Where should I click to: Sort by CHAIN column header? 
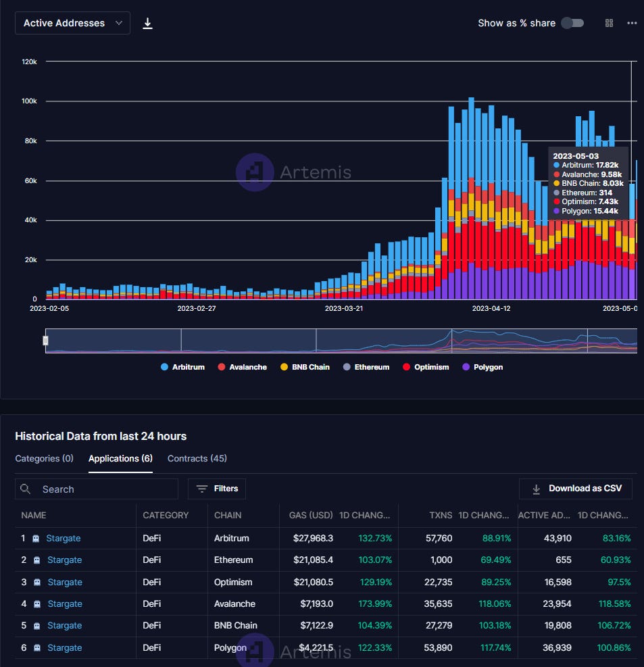pos(228,515)
